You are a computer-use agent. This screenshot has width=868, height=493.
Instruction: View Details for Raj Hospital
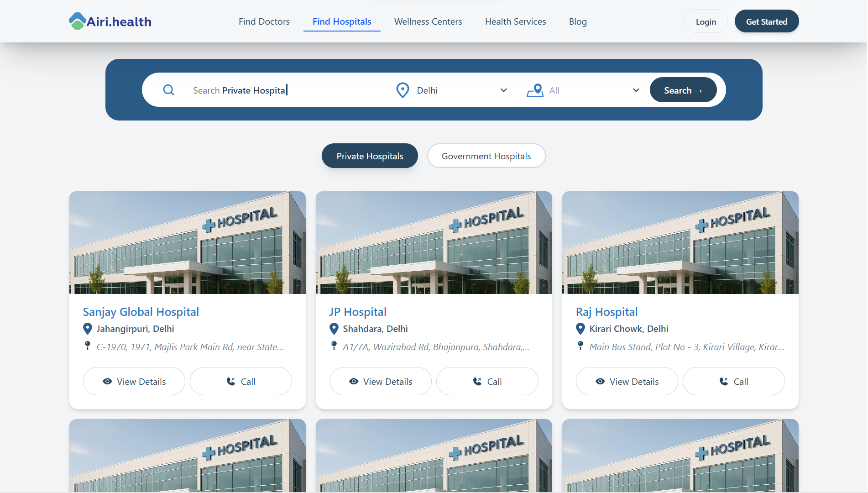[627, 381]
